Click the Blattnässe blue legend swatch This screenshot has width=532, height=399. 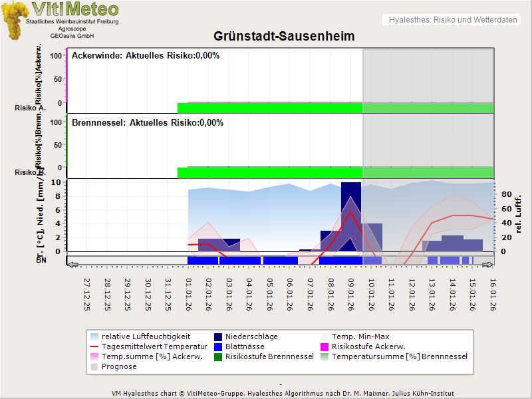pos(218,346)
